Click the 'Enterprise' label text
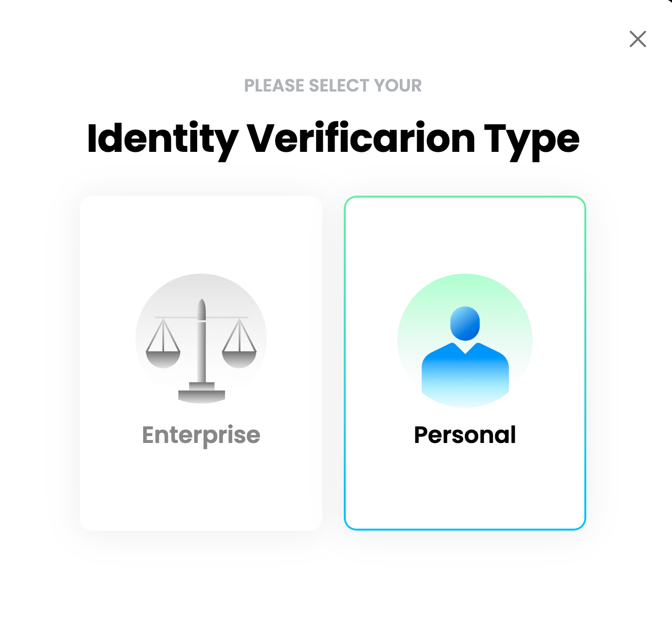This screenshot has width=672, height=626. 201,435
